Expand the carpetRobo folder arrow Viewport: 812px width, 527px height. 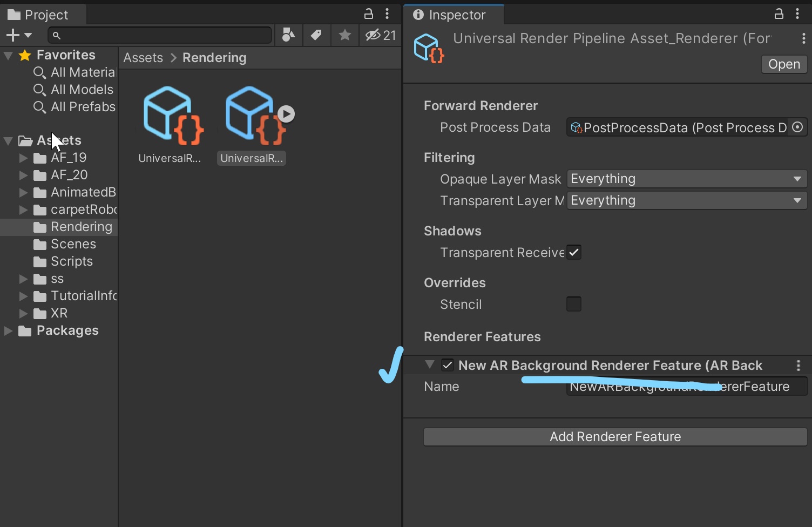point(23,210)
